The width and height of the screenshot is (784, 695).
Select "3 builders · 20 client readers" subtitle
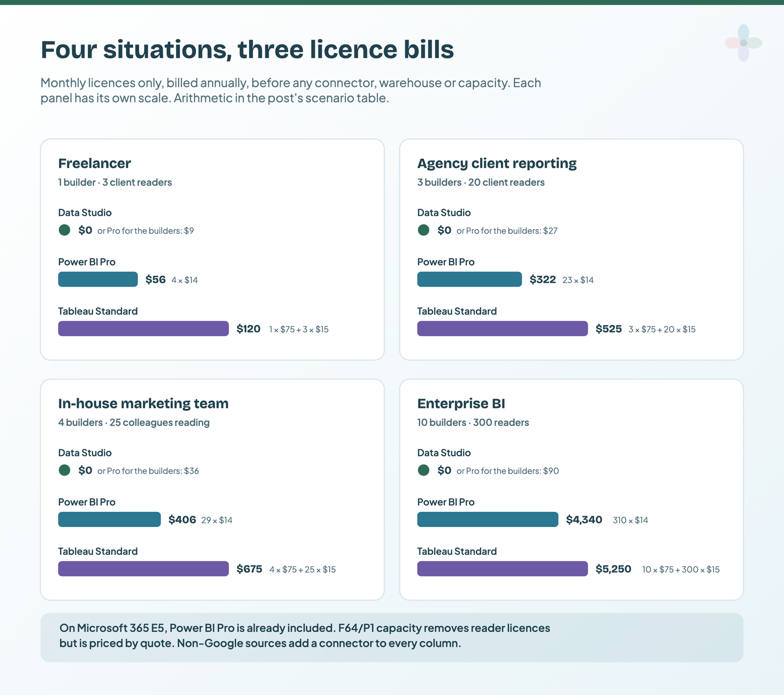point(481,182)
